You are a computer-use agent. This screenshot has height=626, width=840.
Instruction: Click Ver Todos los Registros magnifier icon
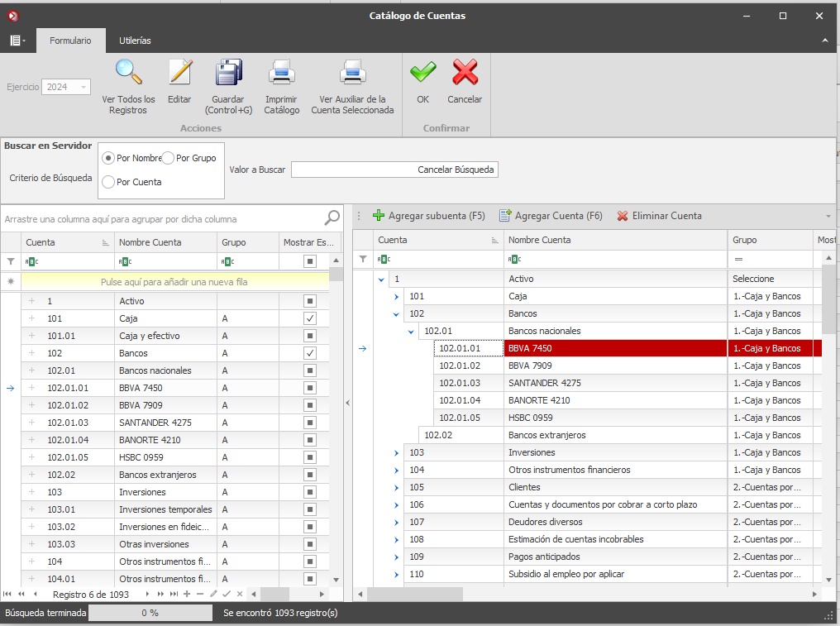[x=129, y=72]
